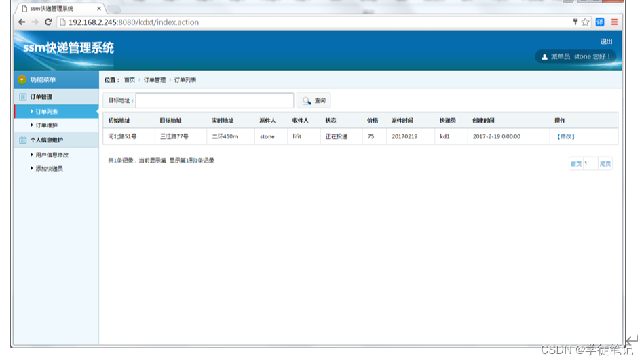Select the ssm快递管理系统 browser tab
Screen dimensions: 644x362
point(61,8)
